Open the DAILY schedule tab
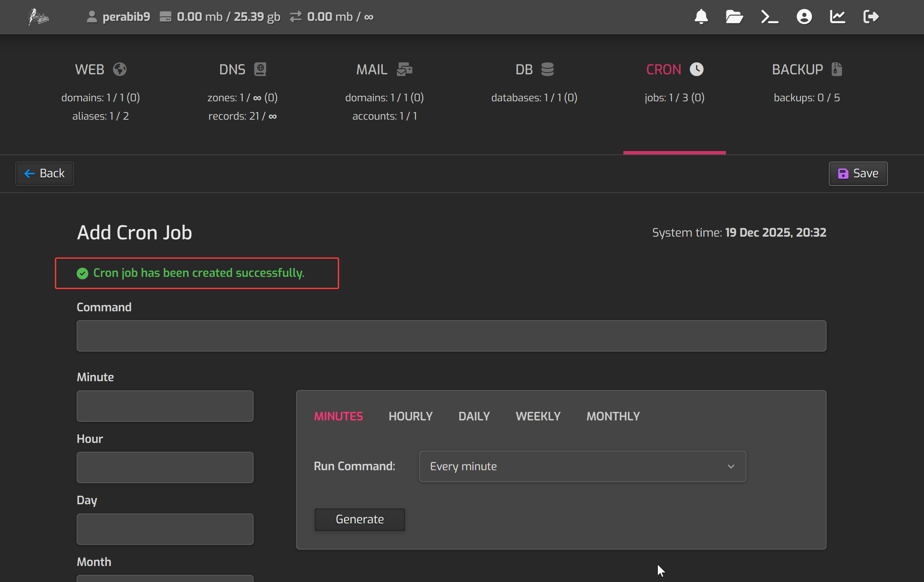Screen dimensions: 924x582 coord(474,416)
